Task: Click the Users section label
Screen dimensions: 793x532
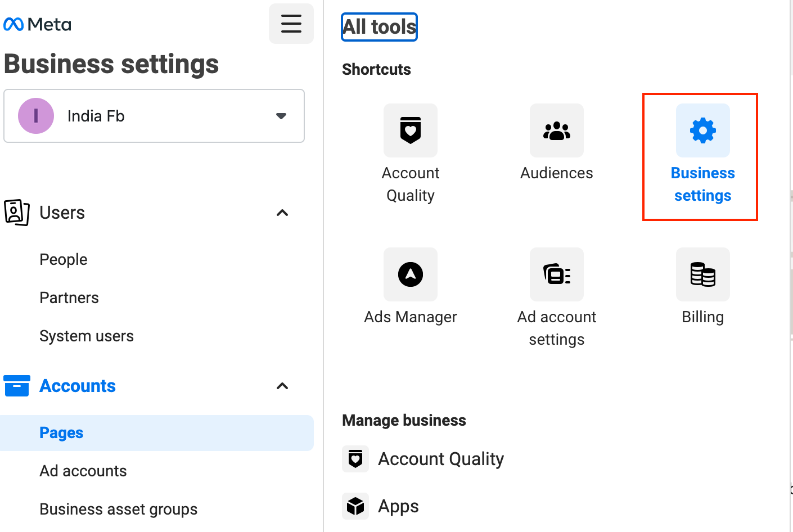Action: [x=62, y=213]
